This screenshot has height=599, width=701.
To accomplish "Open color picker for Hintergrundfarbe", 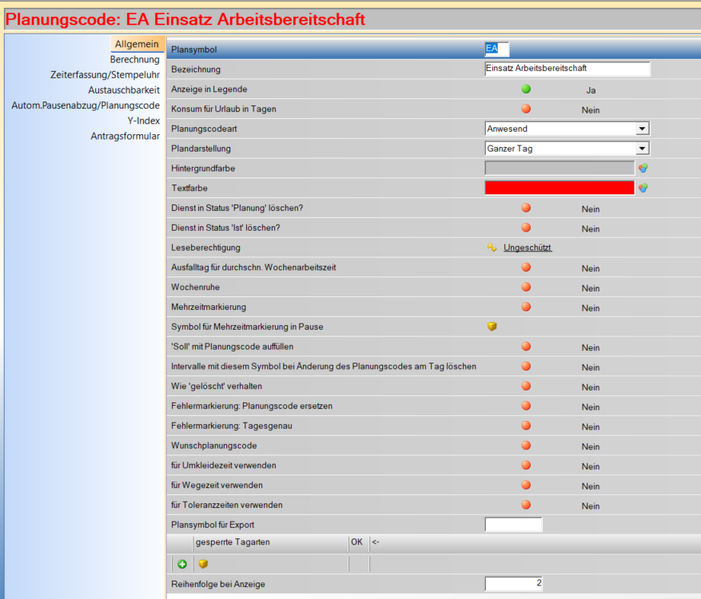I will coord(643,168).
